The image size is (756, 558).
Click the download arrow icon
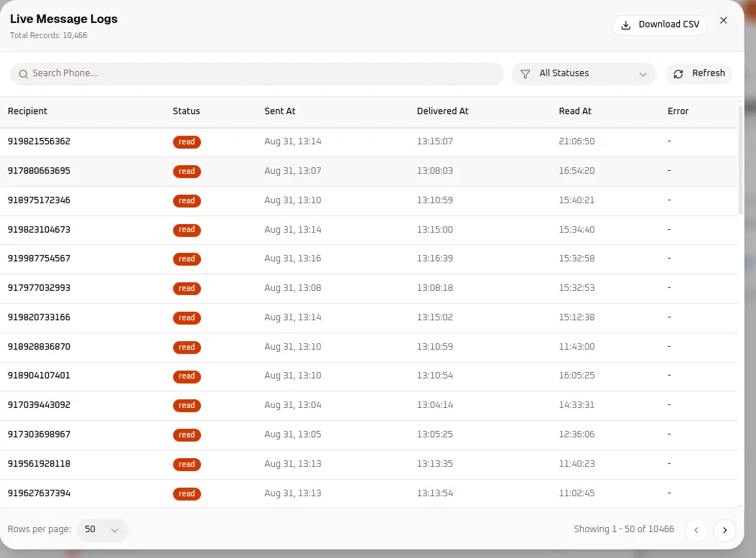tap(626, 25)
